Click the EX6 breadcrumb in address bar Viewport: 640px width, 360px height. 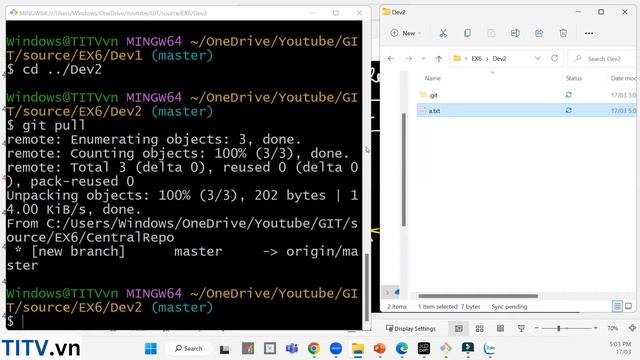[476, 58]
